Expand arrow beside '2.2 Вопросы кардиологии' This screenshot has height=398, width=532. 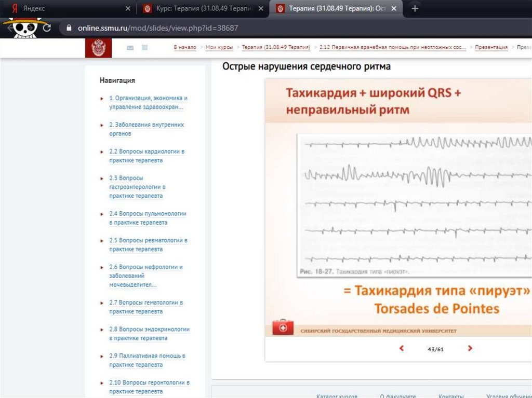pyautogui.click(x=102, y=152)
